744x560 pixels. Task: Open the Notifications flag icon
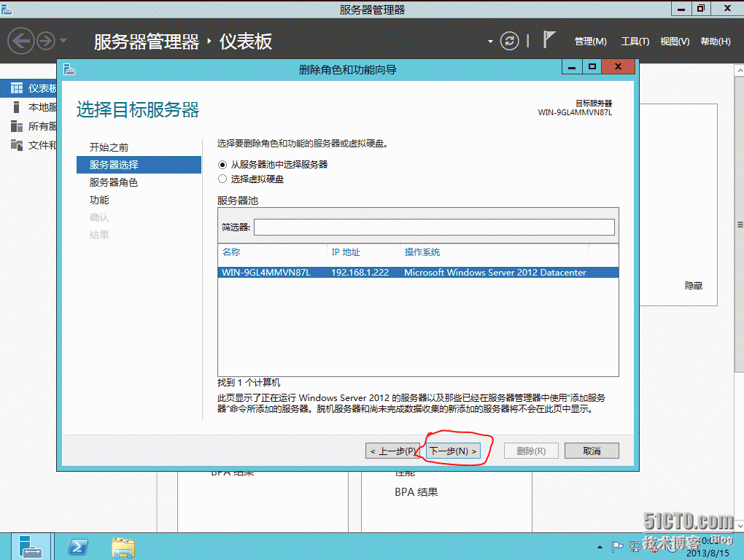(549, 39)
